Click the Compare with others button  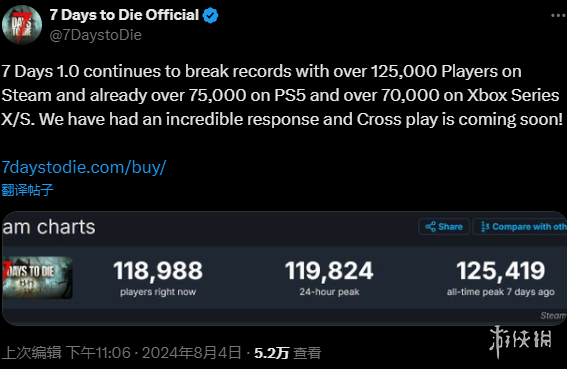click(520, 227)
